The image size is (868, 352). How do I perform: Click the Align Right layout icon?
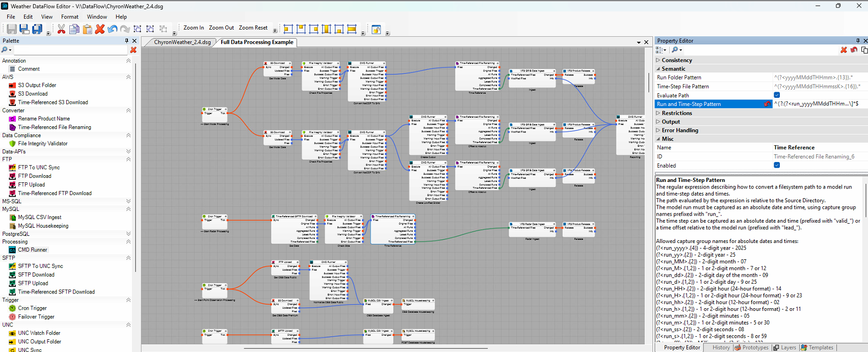tap(313, 29)
